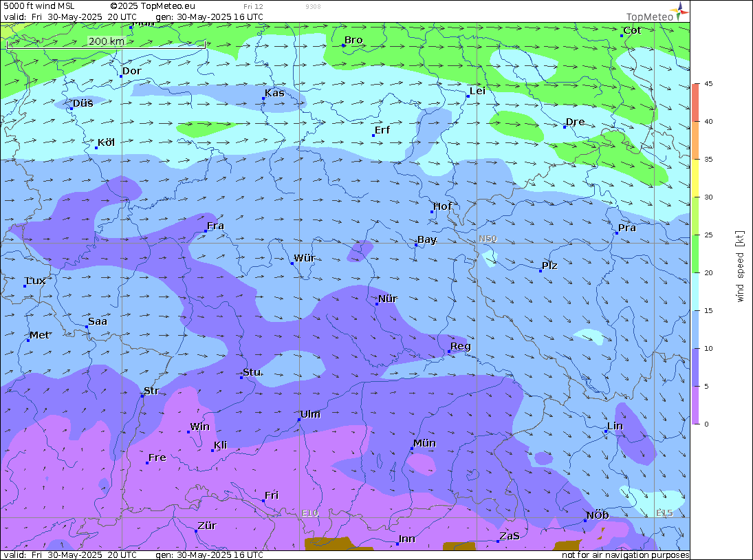Click the "9308" number in the header
Viewport: 753px width, 560px height.
[313, 7]
